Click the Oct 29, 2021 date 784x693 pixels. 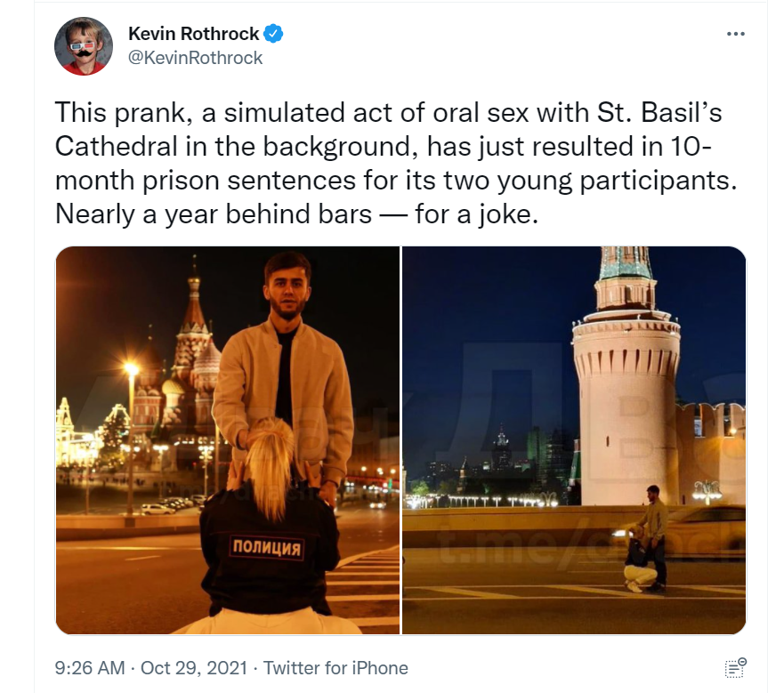click(x=194, y=668)
